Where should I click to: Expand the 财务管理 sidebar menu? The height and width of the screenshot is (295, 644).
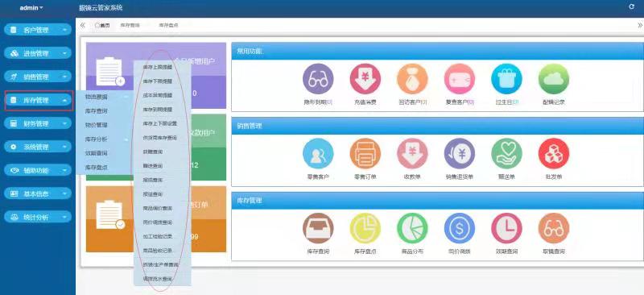(38, 123)
